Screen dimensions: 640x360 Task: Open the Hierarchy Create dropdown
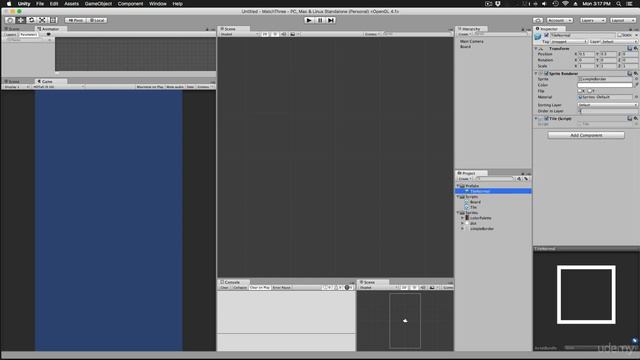[x=464, y=34]
